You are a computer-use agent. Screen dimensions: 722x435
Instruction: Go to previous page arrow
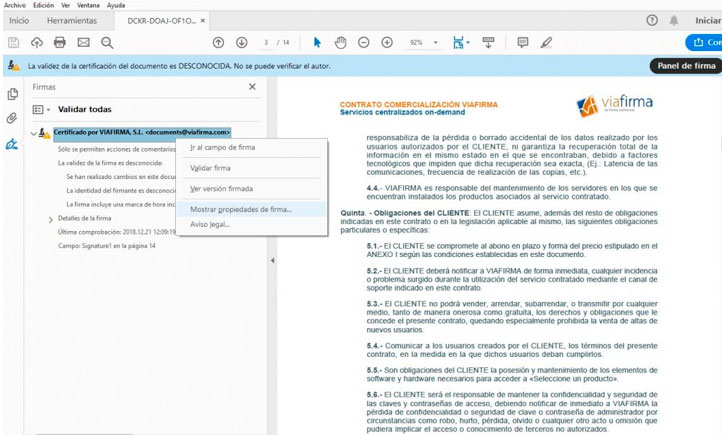pyautogui.click(x=218, y=42)
